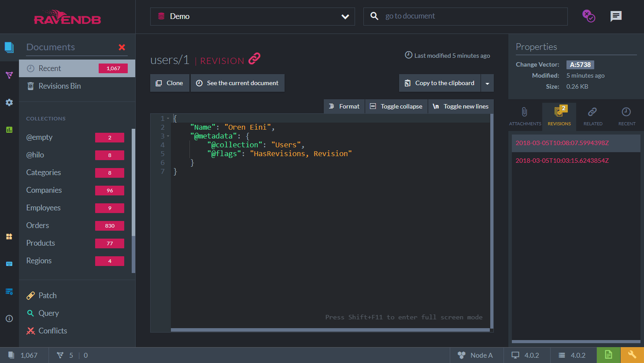This screenshot has height=363, width=644.
Task: Open the Stats chart icon in sidebar
Action: point(9,130)
